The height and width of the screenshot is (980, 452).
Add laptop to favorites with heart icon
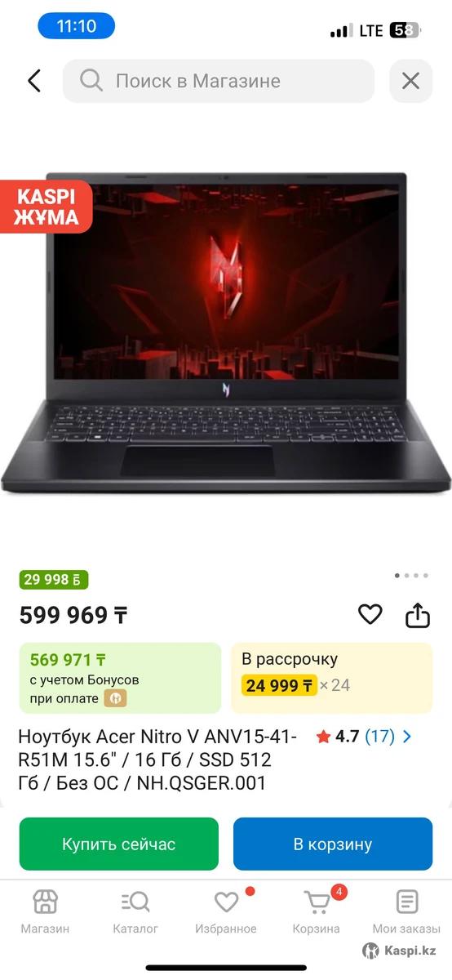click(370, 614)
